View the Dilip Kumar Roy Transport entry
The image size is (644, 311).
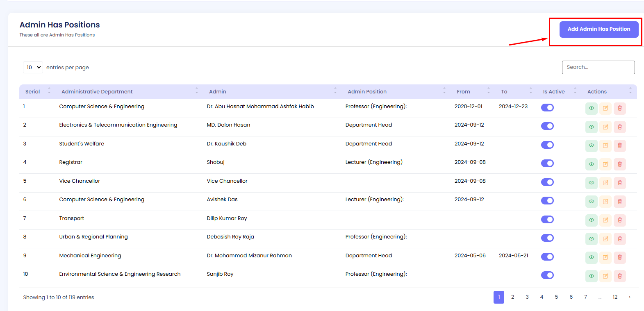tap(591, 220)
